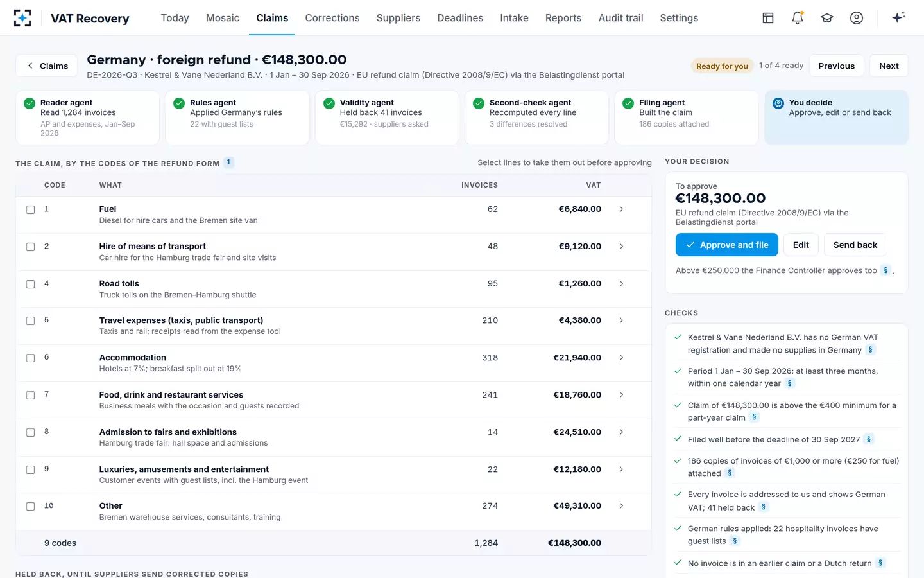Tick the Admission to fairs and exhibitions checkbox

pyautogui.click(x=30, y=433)
